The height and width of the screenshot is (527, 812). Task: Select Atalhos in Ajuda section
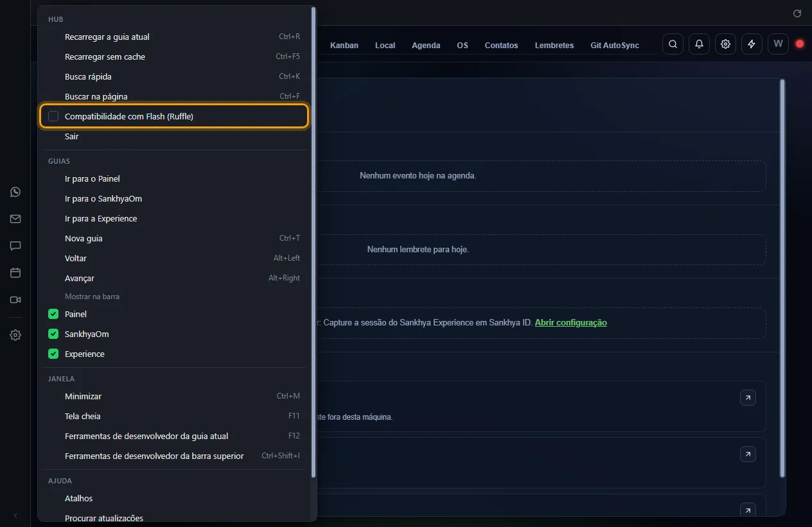175,498
